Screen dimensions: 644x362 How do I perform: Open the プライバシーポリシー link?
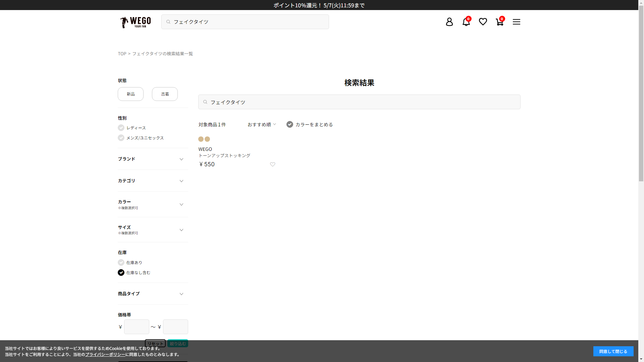pos(105,354)
